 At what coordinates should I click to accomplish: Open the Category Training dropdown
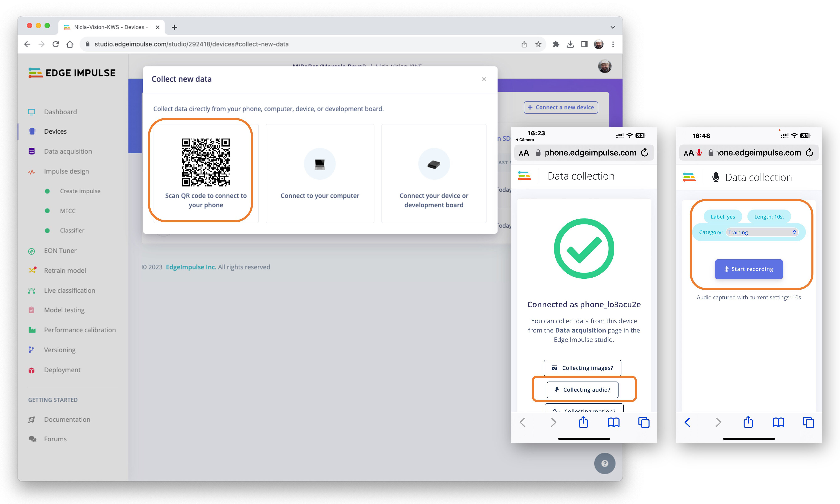point(762,232)
